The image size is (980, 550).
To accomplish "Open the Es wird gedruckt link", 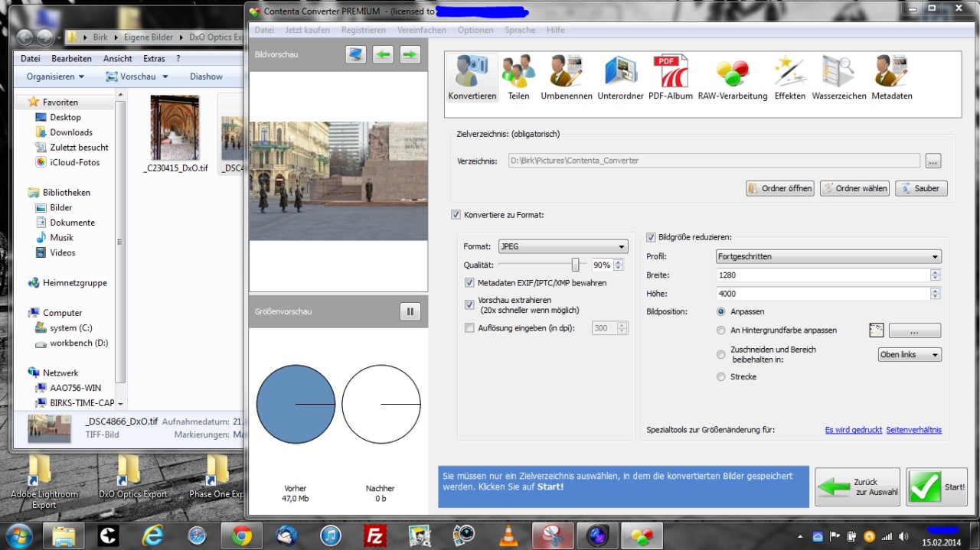I will click(854, 430).
